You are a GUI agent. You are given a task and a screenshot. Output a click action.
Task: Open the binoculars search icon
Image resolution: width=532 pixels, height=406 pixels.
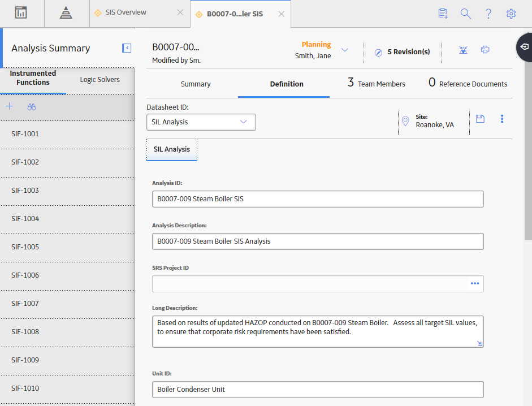click(x=32, y=107)
